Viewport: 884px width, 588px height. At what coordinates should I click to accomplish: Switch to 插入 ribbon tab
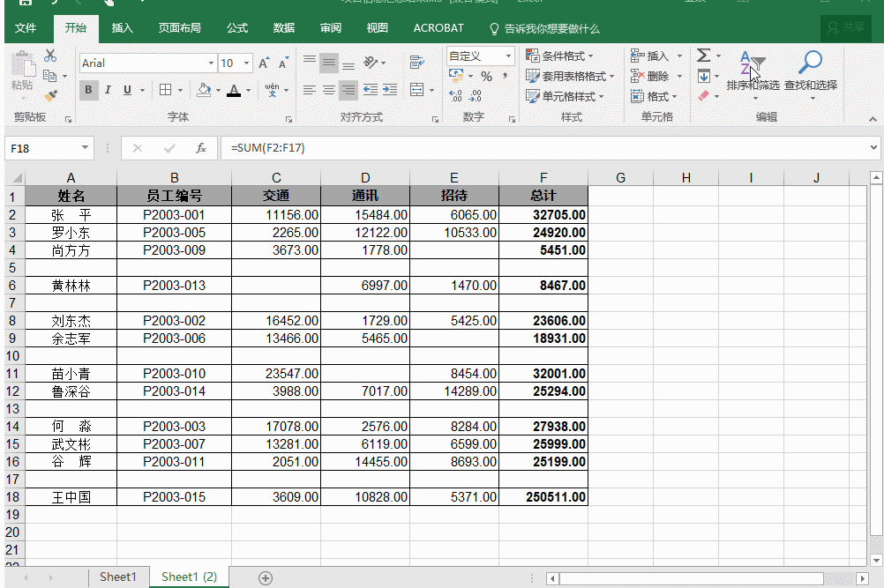[122, 28]
